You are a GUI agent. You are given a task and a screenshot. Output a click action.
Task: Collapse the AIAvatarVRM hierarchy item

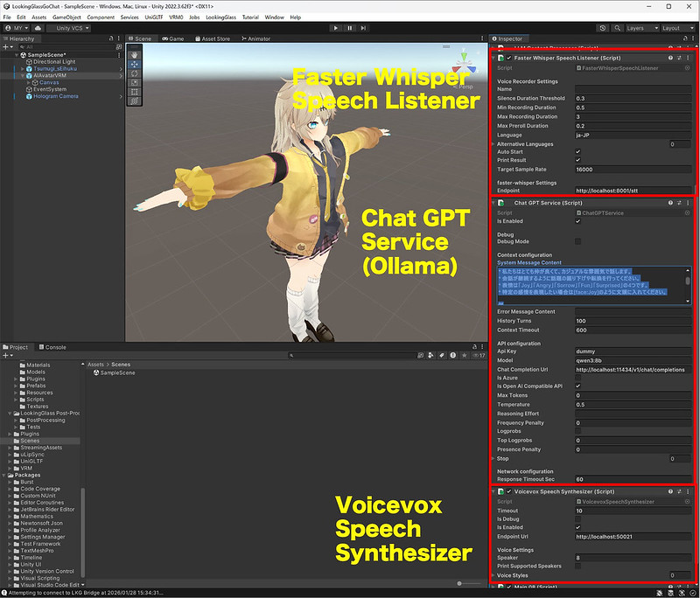pyautogui.click(x=23, y=75)
